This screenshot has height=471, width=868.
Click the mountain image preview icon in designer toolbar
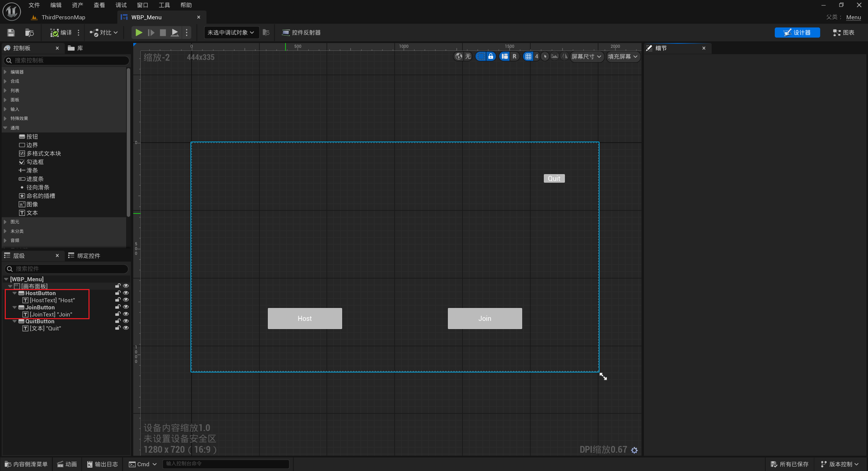click(554, 56)
